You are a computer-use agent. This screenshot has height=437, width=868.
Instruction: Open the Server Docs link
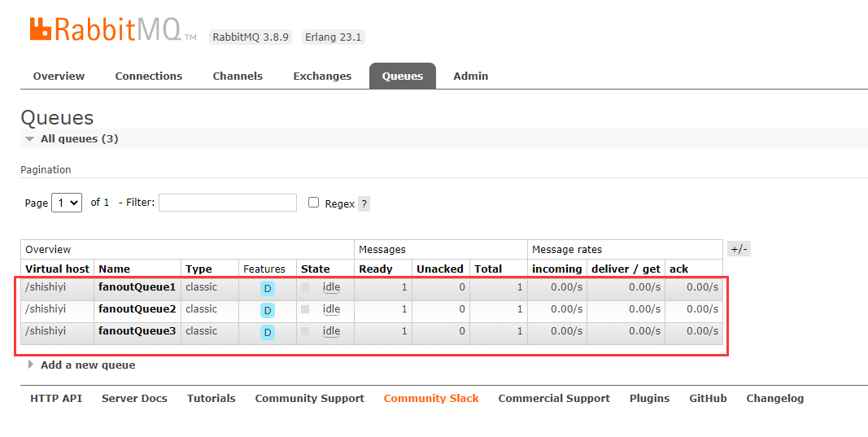(x=134, y=398)
